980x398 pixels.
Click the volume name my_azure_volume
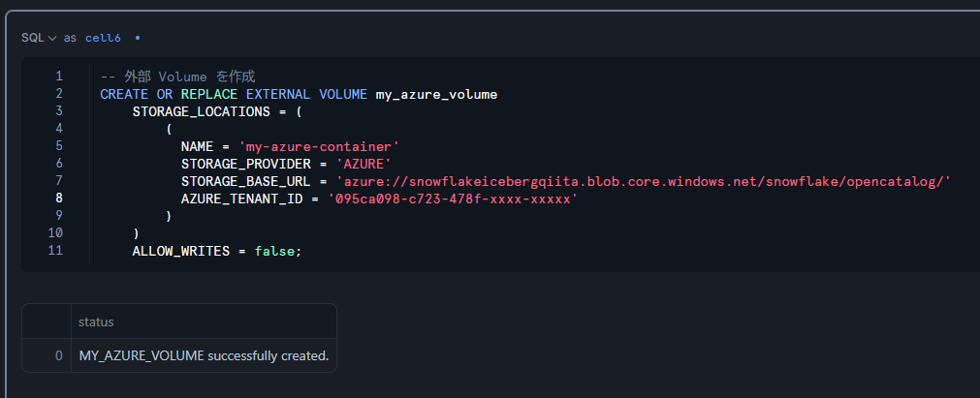tap(436, 94)
